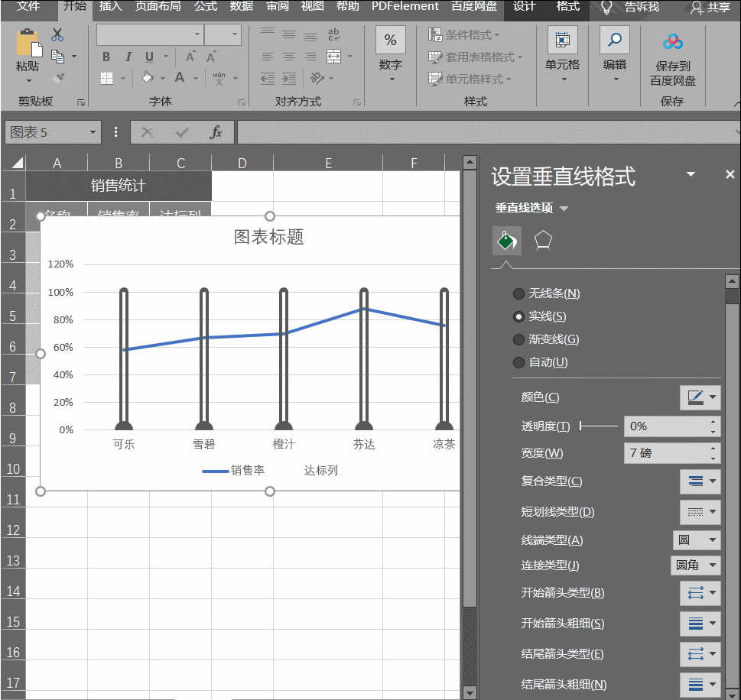Click the Wrap Text icon
The image size is (741, 700).
[333, 34]
